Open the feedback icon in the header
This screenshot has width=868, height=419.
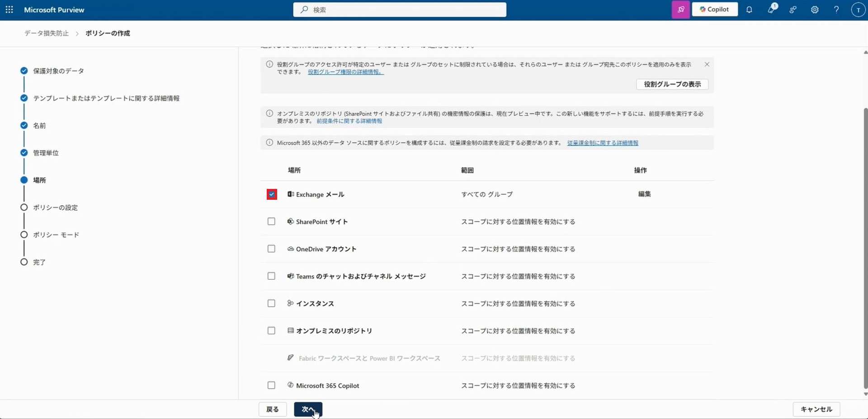click(793, 9)
